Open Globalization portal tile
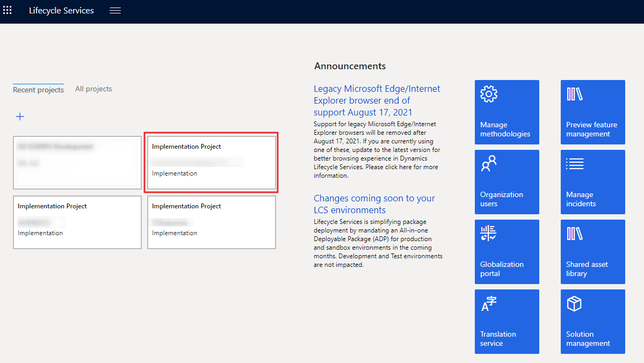Viewport: 644px width, 363px height. click(506, 252)
